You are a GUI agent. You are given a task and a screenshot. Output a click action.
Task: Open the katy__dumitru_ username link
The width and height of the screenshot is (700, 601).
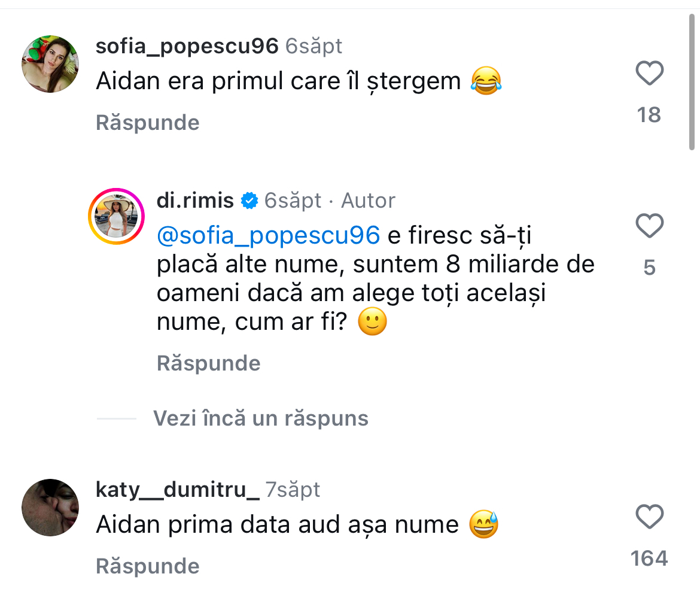tap(178, 490)
